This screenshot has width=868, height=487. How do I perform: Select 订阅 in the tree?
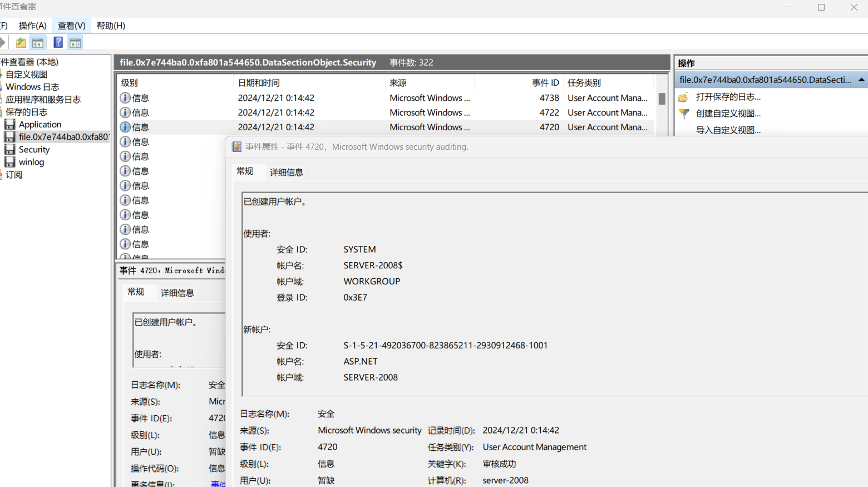[x=14, y=175]
